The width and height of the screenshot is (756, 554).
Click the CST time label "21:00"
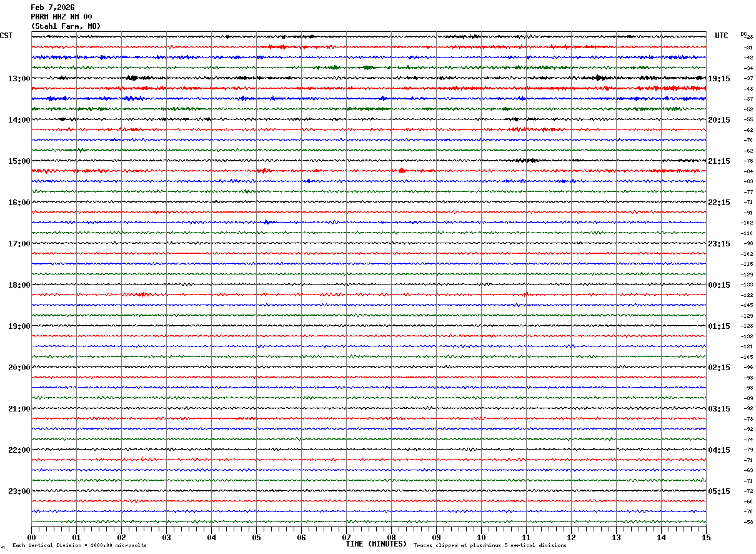coord(19,409)
